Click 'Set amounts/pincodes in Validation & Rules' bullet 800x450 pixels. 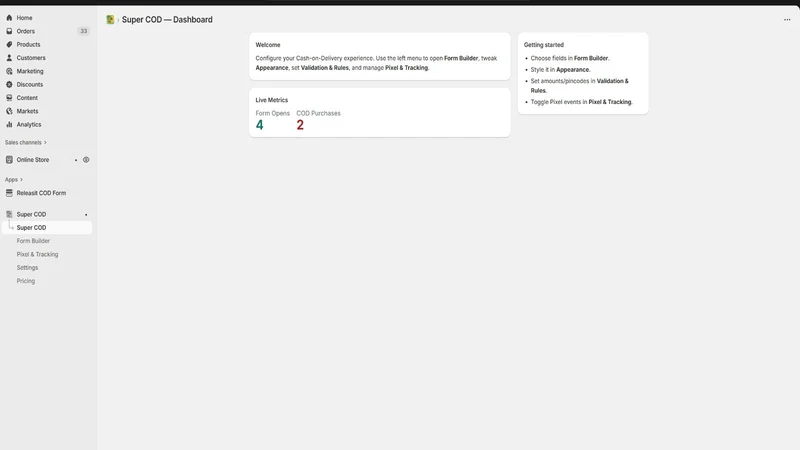[580, 86]
